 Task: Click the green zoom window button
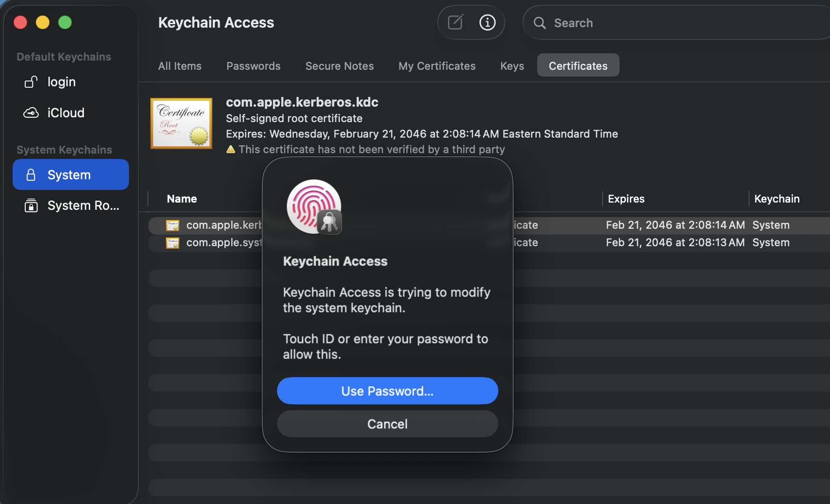(x=65, y=22)
